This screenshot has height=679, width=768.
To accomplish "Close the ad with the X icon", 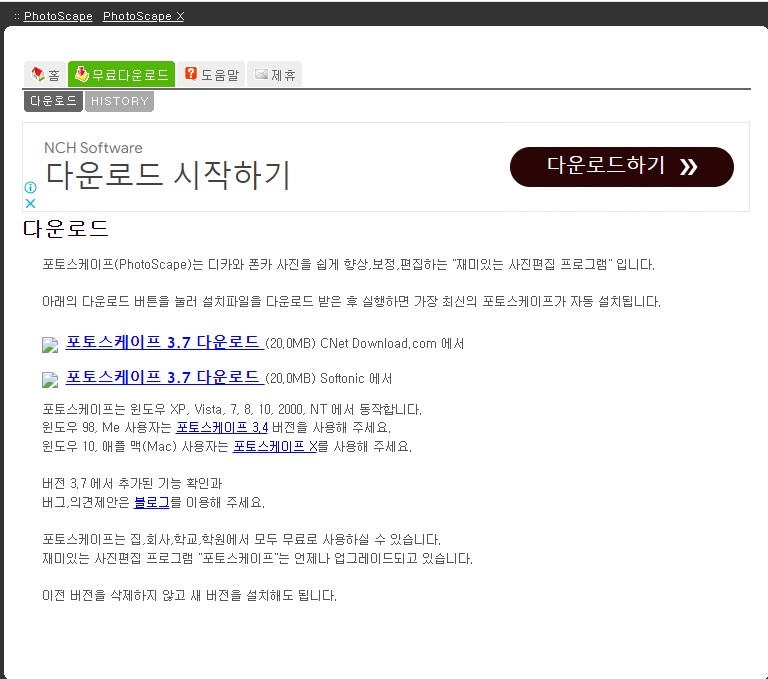I will [x=30, y=203].
